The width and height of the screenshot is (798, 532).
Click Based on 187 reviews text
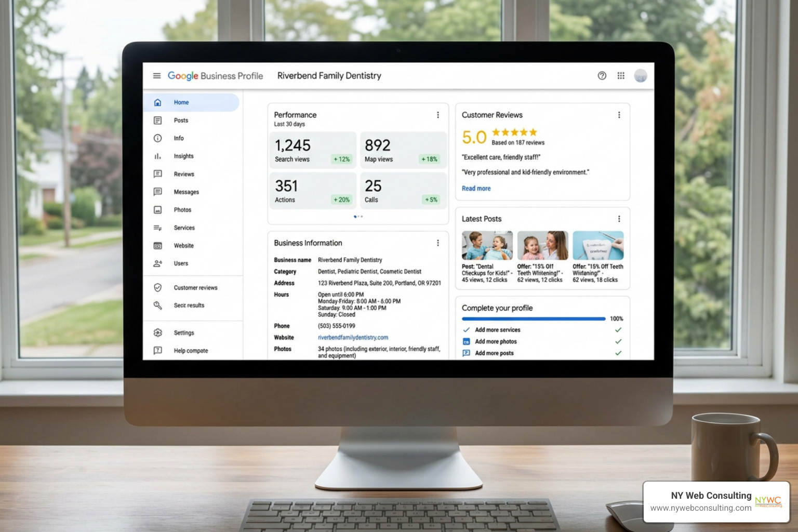click(518, 143)
